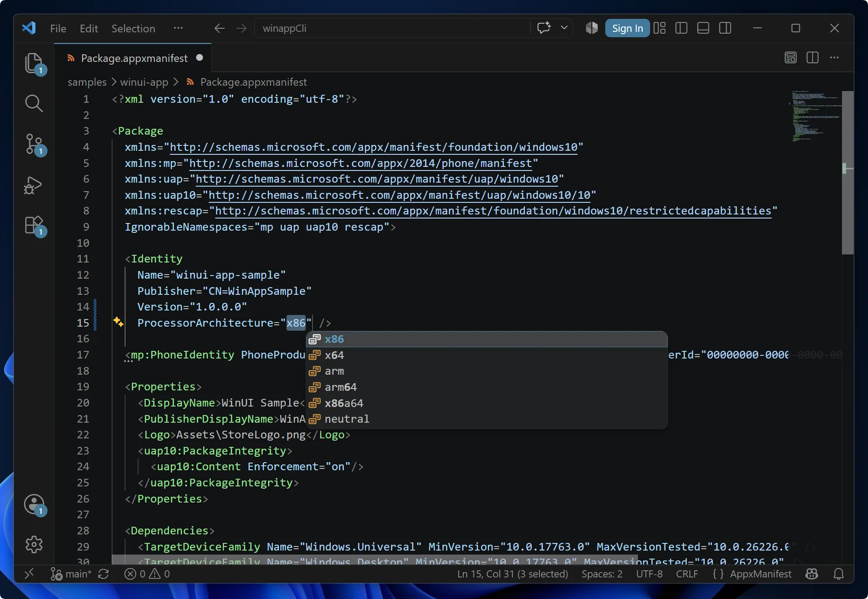Open the Search view
This screenshot has height=599, width=868.
point(34,103)
